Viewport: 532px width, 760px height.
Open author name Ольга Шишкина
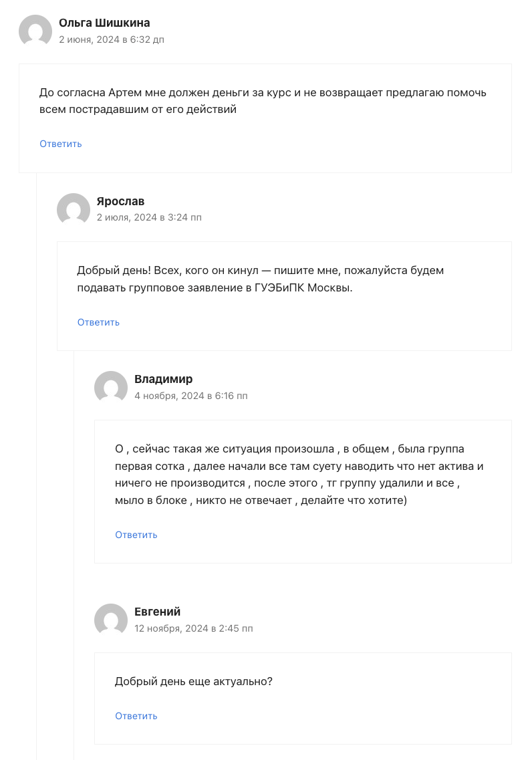[104, 23]
